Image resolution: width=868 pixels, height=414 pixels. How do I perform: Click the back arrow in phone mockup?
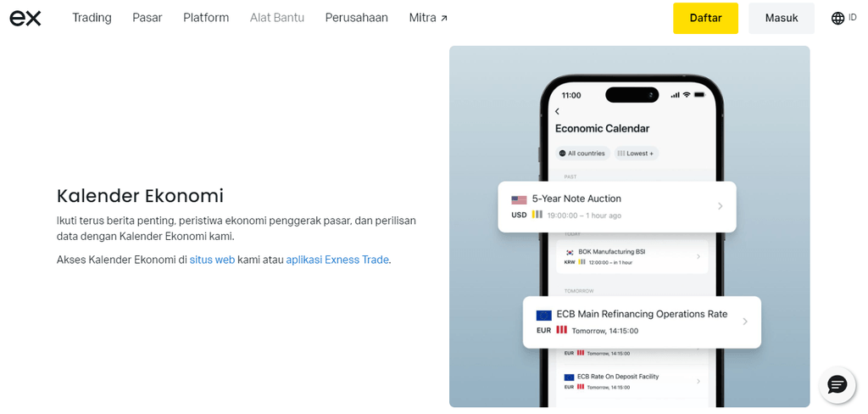click(558, 111)
